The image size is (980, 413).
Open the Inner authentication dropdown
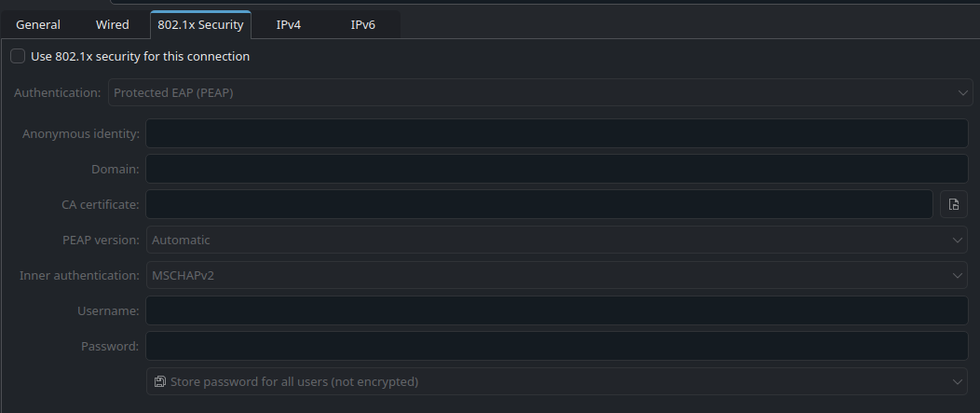tap(556, 275)
